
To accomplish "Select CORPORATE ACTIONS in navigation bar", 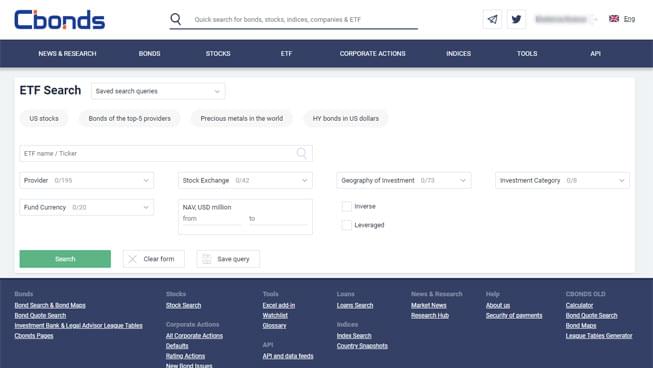I will [372, 54].
